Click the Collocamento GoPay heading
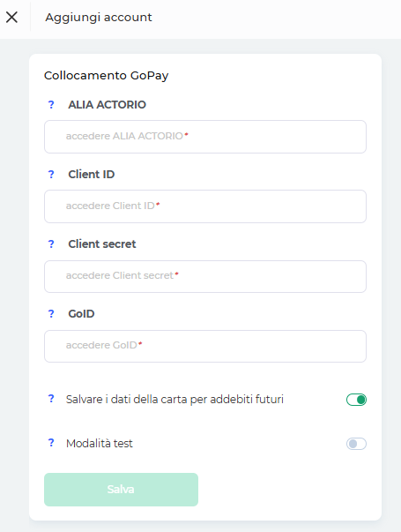401x532 pixels. click(x=106, y=75)
